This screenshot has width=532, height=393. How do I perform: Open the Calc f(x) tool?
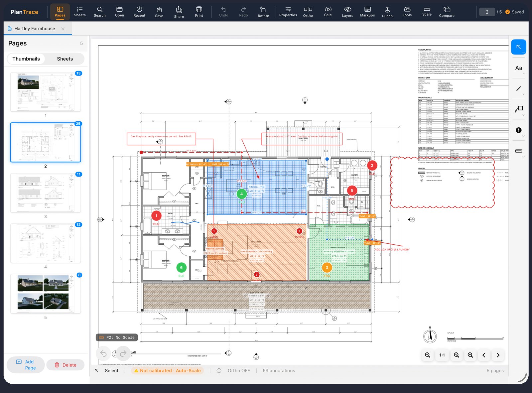tap(328, 12)
